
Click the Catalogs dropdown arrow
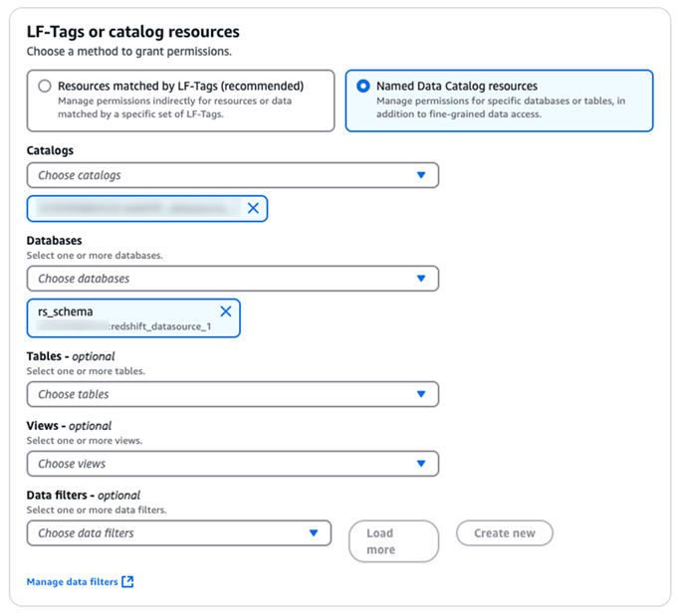click(421, 175)
